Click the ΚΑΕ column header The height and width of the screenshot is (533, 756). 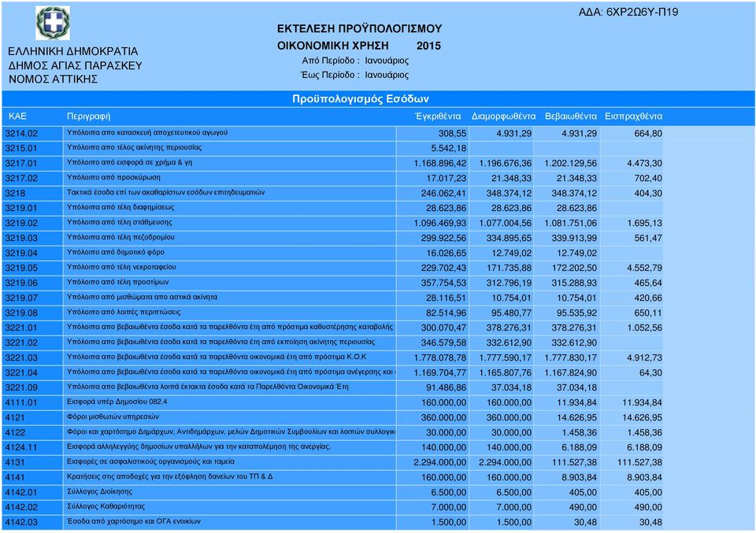point(18,117)
